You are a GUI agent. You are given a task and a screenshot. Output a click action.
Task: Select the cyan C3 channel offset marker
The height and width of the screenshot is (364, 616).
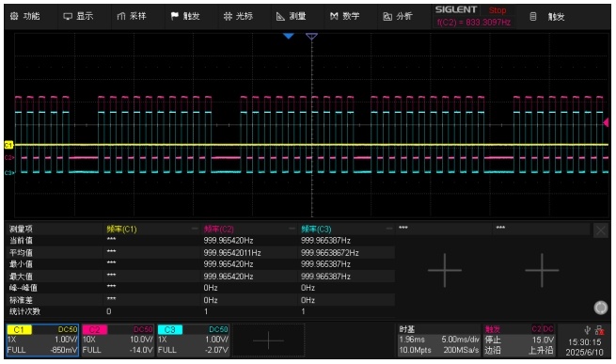[x=9, y=172]
